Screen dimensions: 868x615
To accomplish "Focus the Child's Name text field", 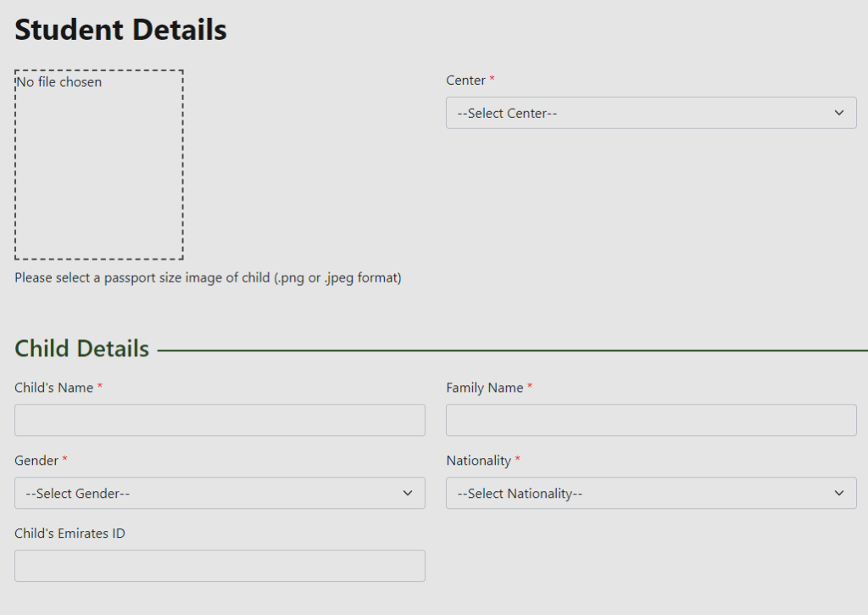I will coord(220,420).
